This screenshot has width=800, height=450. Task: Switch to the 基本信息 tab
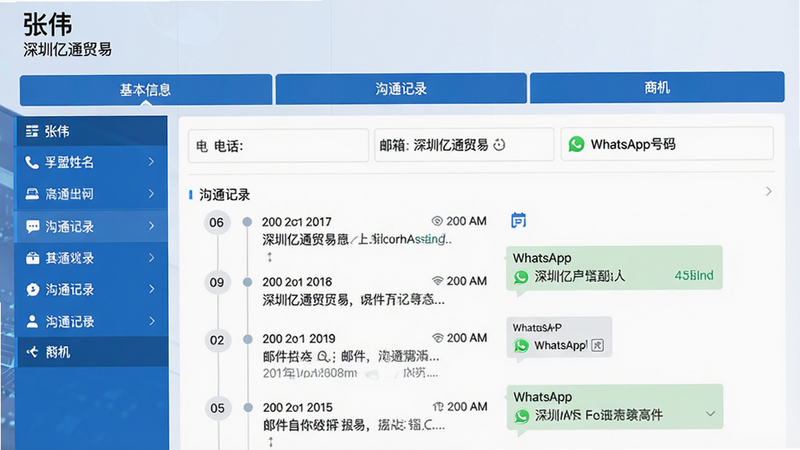click(145, 90)
